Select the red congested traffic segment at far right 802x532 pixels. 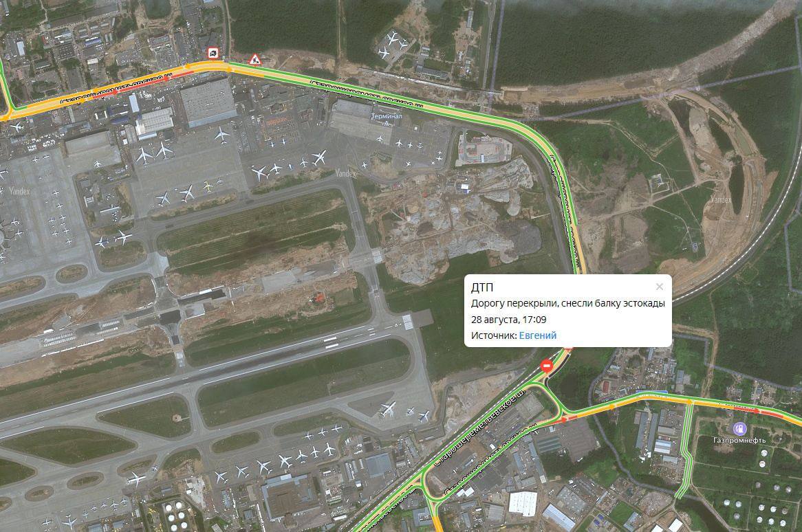770,412
